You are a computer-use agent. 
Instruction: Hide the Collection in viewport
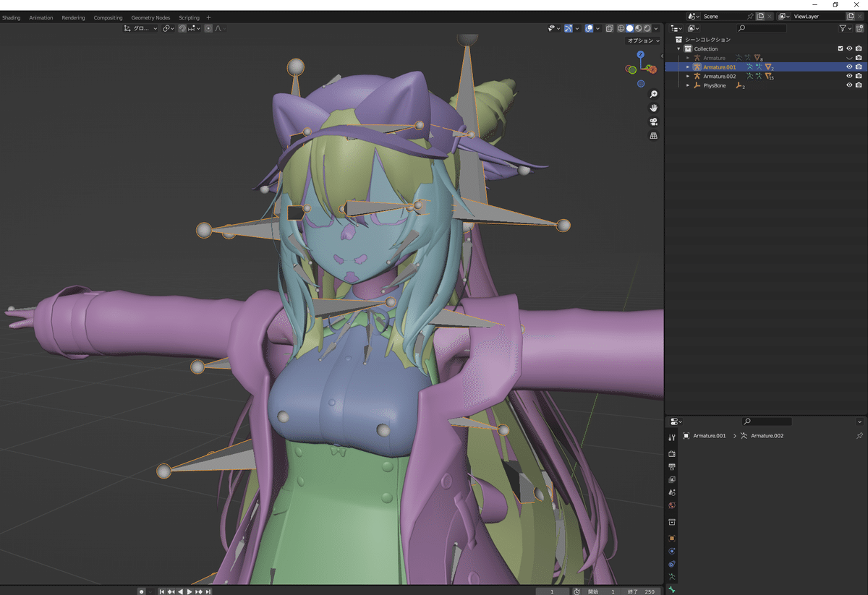849,48
